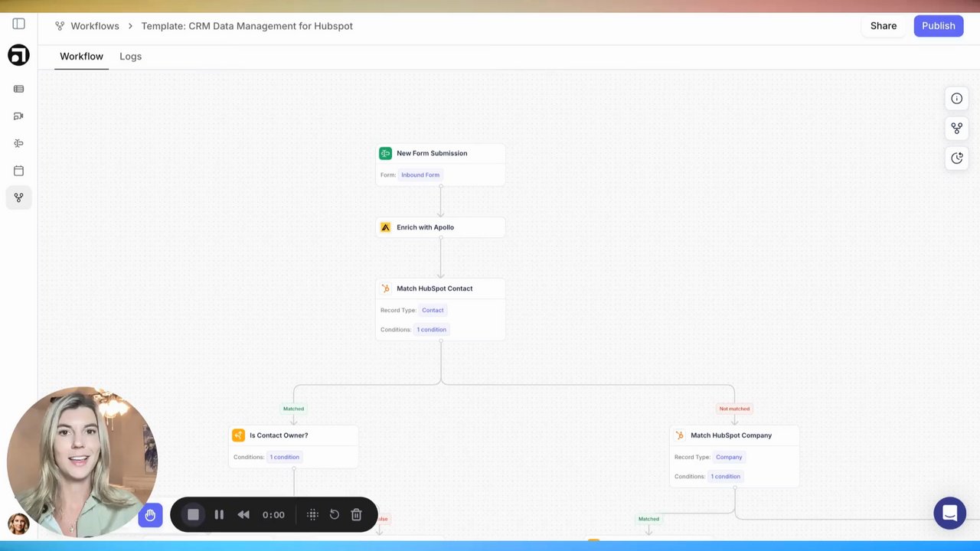The height and width of the screenshot is (551, 980).
Task: Open the history clock icon on the right
Action: point(957,158)
